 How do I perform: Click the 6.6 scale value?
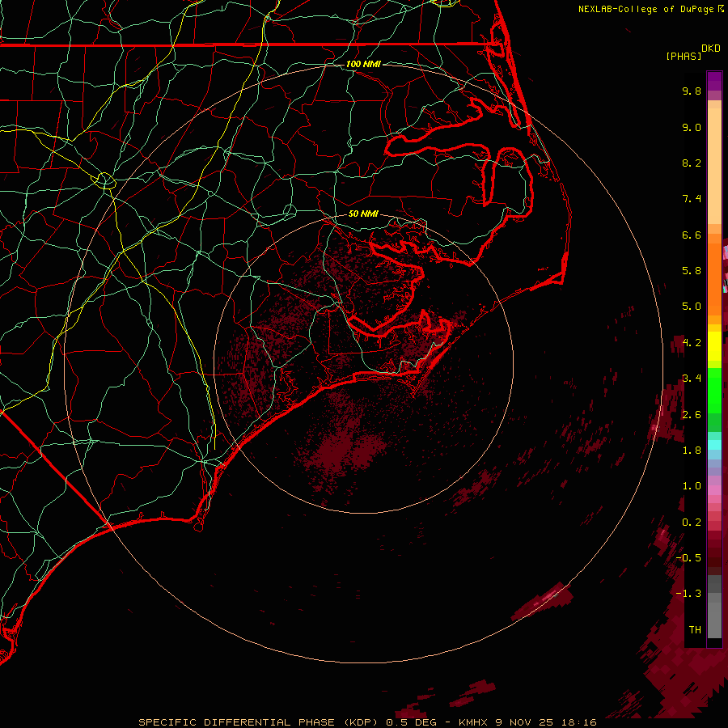[692, 235]
